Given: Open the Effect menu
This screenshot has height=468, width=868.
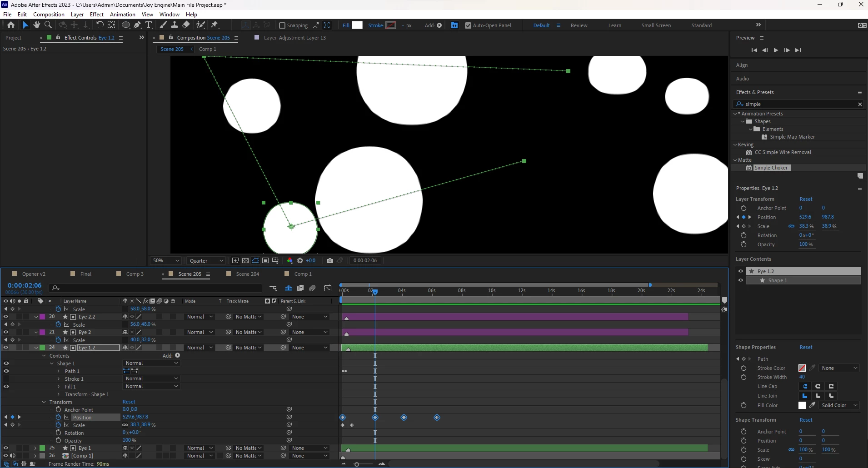Looking at the screenshot, I should (x=97, y=14).
